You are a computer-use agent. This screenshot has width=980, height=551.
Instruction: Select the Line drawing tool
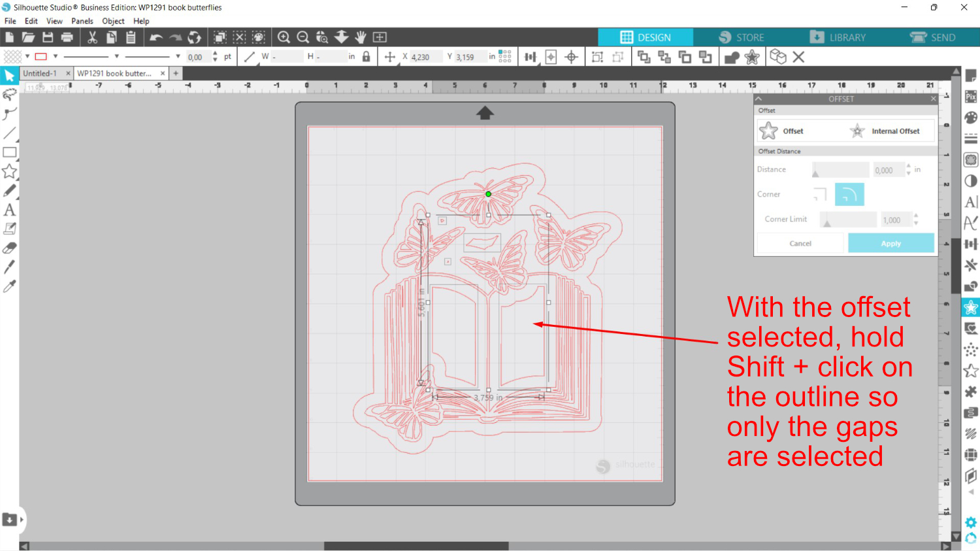[x=9, y=133]
